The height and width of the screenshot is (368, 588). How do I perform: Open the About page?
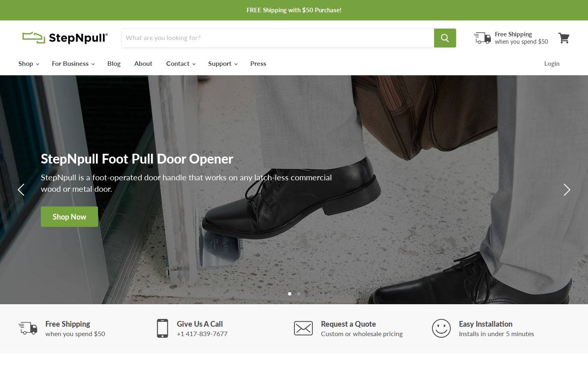143,63
